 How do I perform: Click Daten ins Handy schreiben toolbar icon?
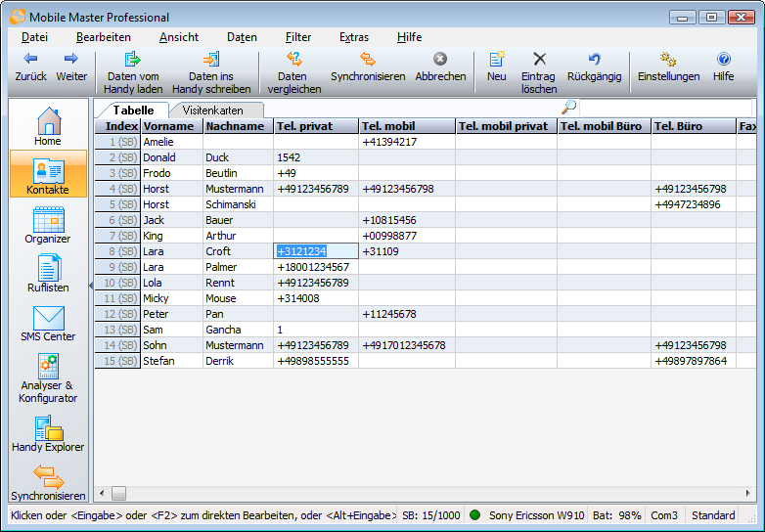pyautogui.click(x=210, y=60)
